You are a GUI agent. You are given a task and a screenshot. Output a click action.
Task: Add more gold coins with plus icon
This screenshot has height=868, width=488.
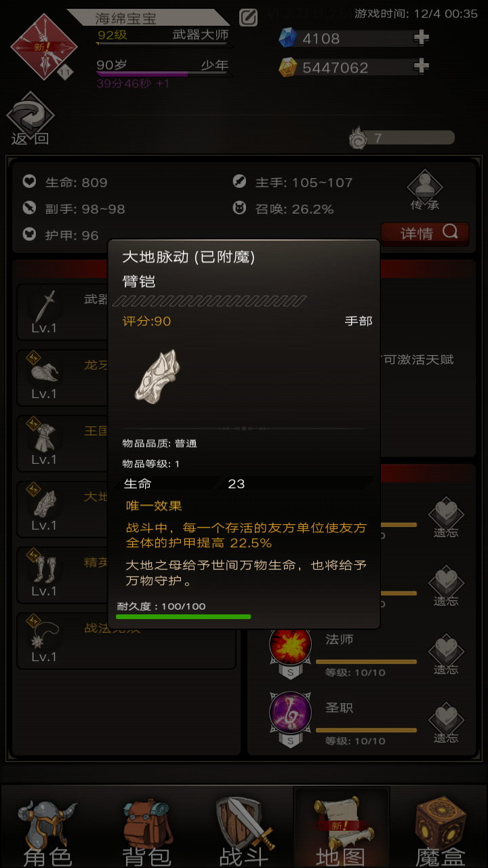pyautogui.click(x=422, y=66)
